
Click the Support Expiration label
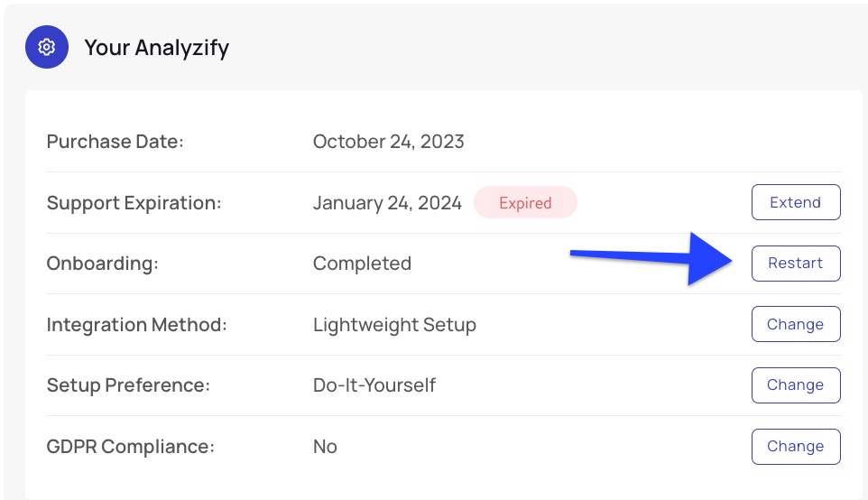[x=134, y=203]
